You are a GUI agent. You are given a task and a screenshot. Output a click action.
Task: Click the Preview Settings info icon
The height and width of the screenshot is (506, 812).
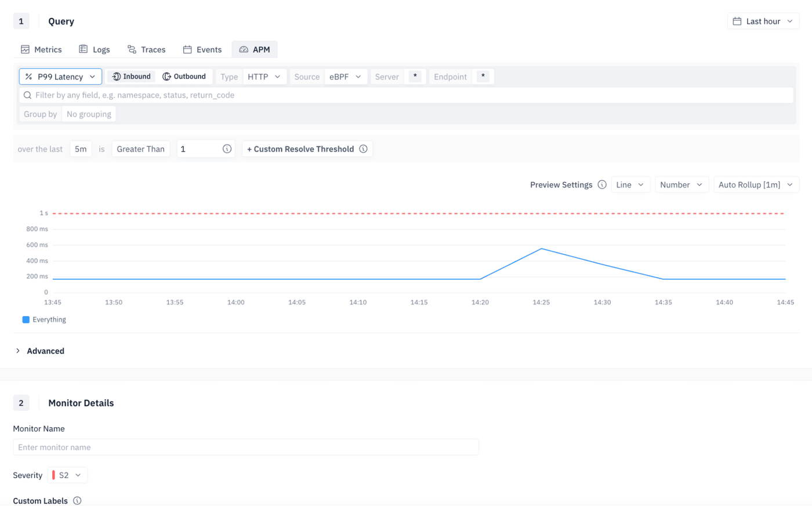coord(602,185)
